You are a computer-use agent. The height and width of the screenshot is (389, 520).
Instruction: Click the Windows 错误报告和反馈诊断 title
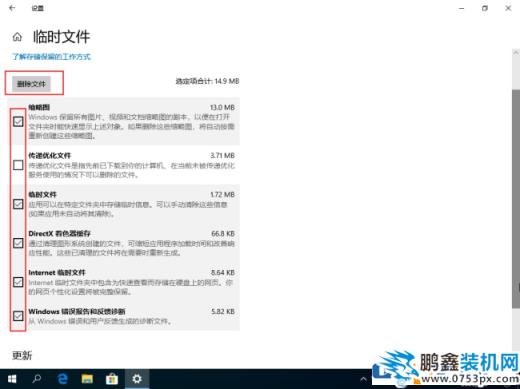[77, 311]
